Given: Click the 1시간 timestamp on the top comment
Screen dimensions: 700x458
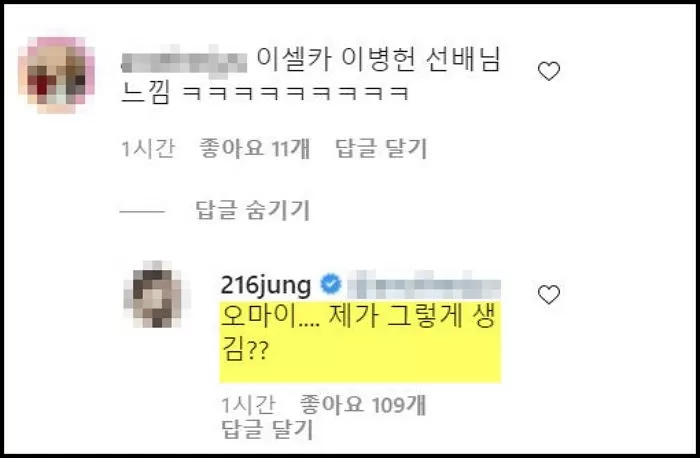Looking at the screenshot, I should point(148,149).
